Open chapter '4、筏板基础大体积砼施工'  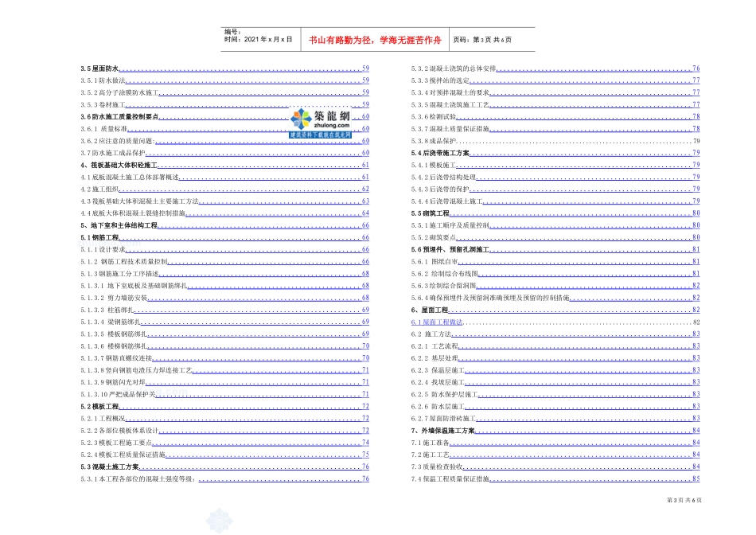tap(224, 165)
